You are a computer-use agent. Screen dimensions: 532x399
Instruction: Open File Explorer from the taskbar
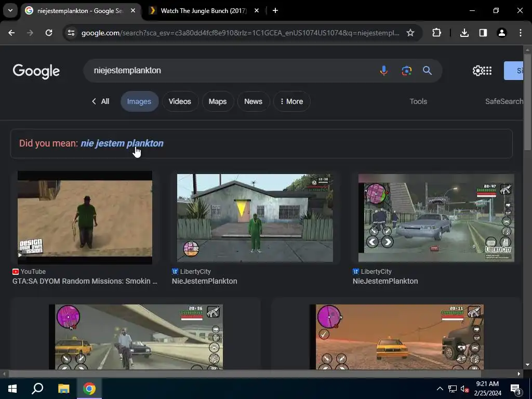[63, 389]
